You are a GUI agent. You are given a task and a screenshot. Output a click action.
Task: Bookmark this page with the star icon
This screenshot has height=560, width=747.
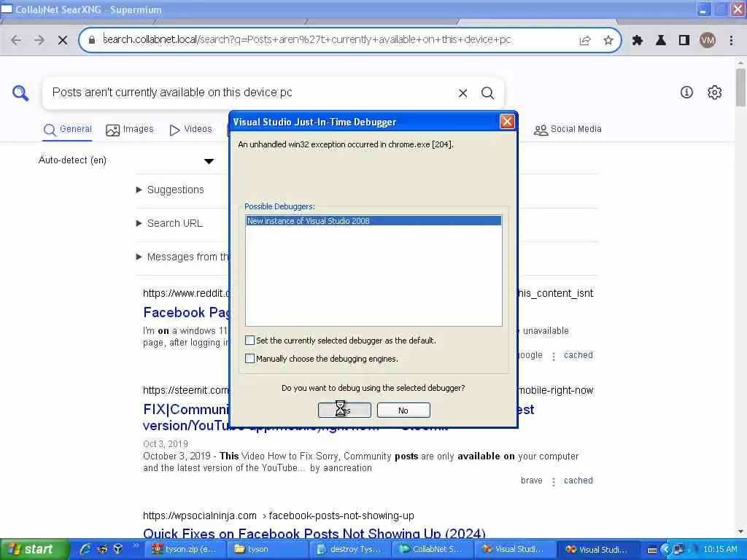(608, 40)
